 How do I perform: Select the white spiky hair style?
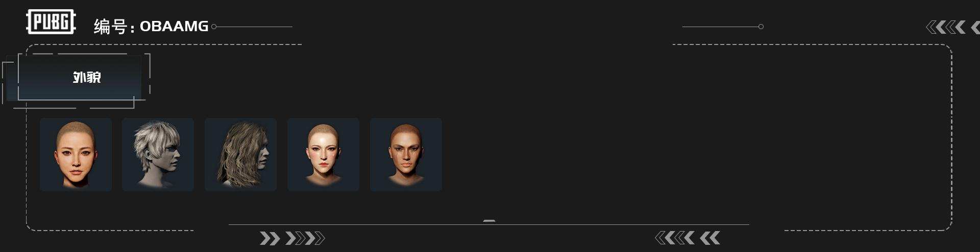tap(158, 154)
